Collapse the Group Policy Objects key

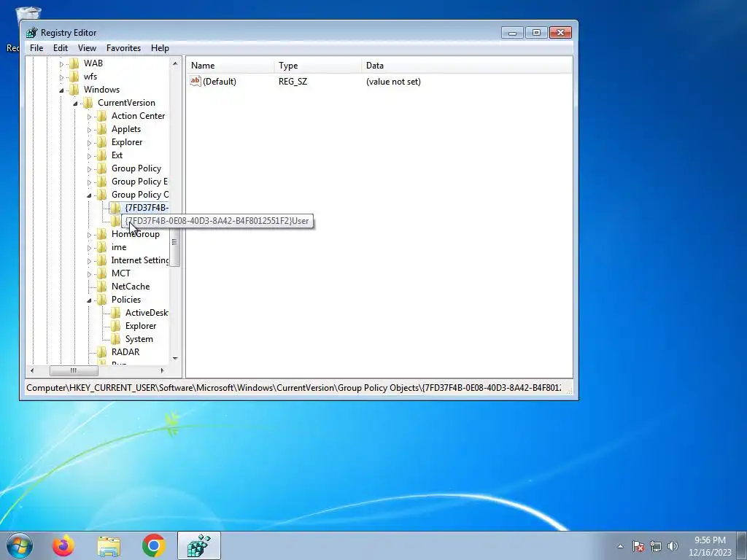[89, 195]
